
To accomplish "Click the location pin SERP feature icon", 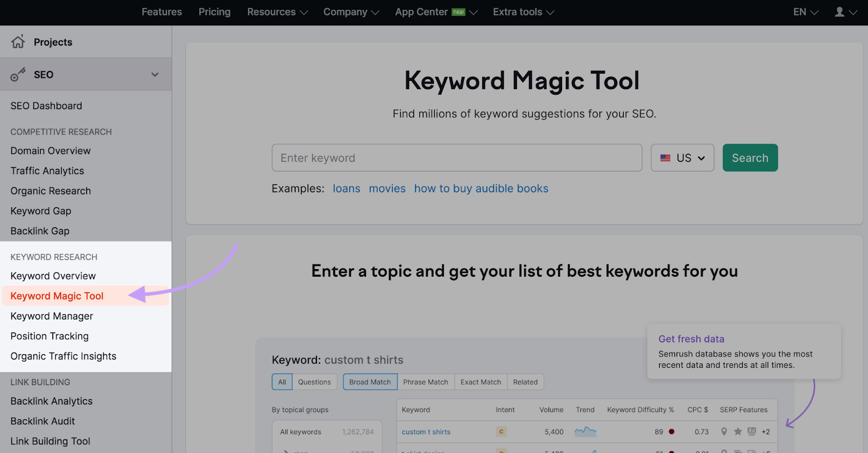I will [x=724, y=432].
